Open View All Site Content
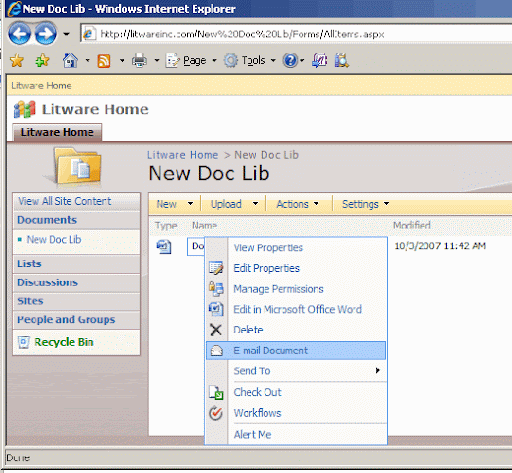 65,201
